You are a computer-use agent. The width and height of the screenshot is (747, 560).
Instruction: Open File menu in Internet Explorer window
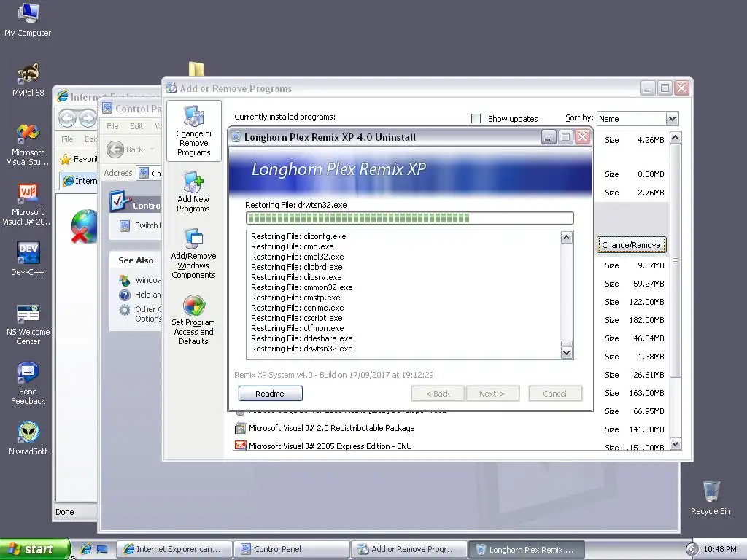pyautogui.click(x=67, y=139)
